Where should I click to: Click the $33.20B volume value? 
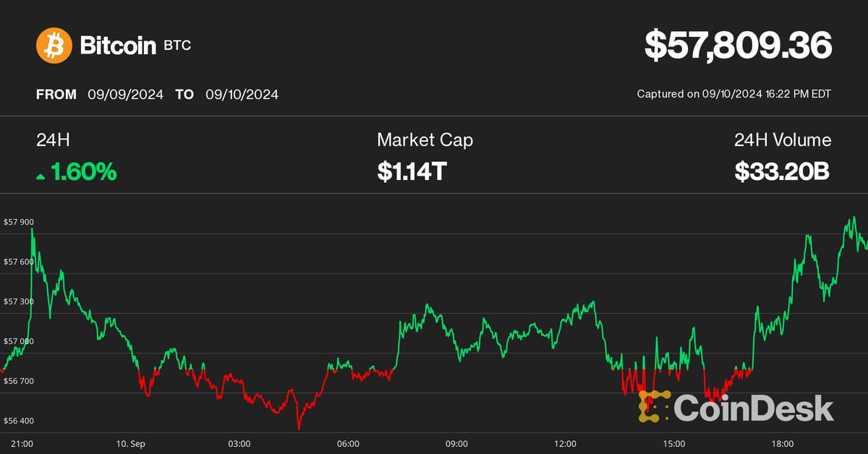coord(781,172)
